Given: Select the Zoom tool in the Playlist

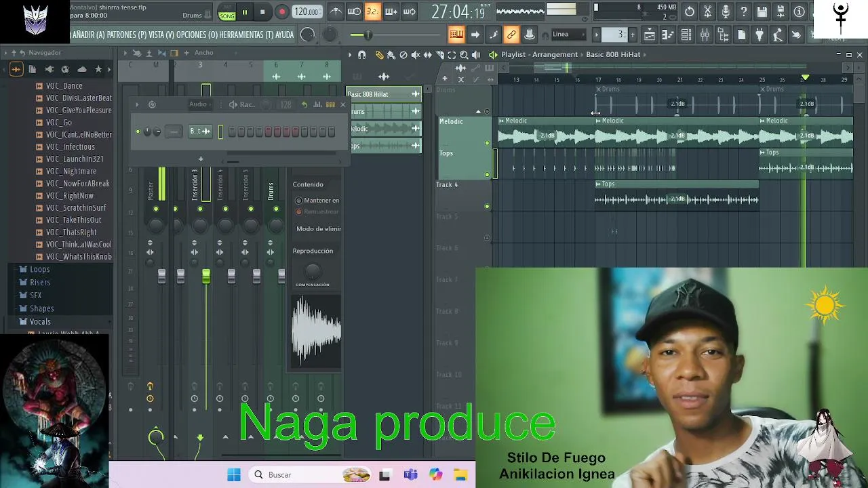Looking at the screenshot, I should tap(464, 55).
